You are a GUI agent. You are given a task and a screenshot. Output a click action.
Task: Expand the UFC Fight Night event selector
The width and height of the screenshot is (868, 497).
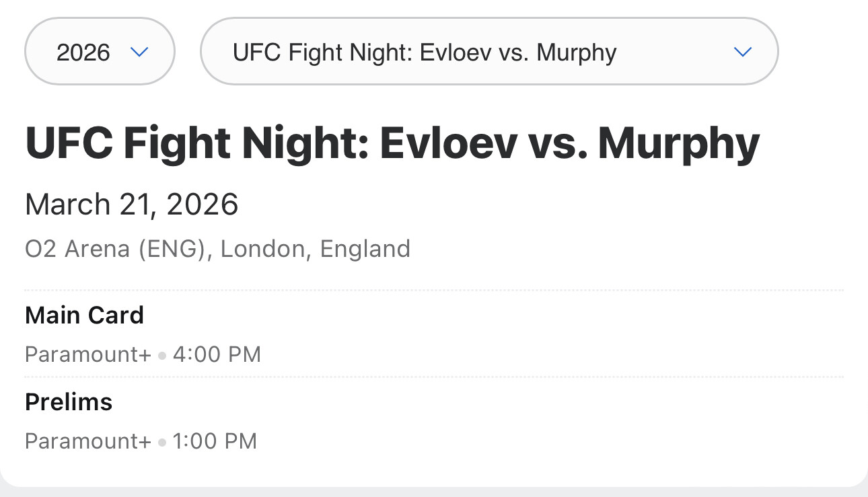click(489, 52)
